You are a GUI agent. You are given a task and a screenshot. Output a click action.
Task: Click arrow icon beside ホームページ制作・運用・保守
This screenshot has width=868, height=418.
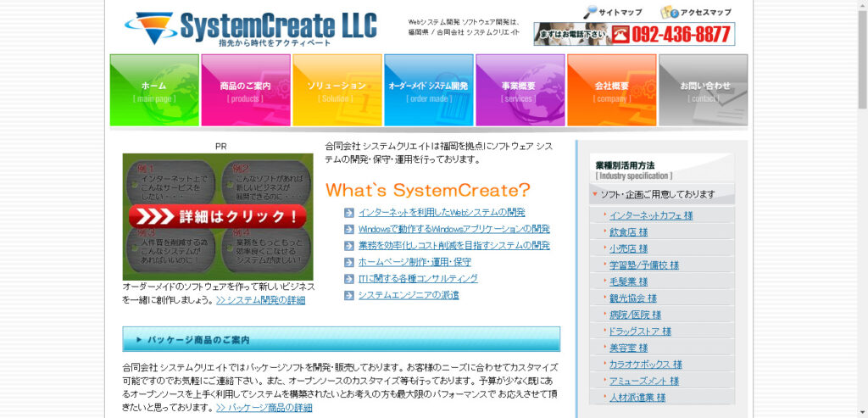(348, 263)
